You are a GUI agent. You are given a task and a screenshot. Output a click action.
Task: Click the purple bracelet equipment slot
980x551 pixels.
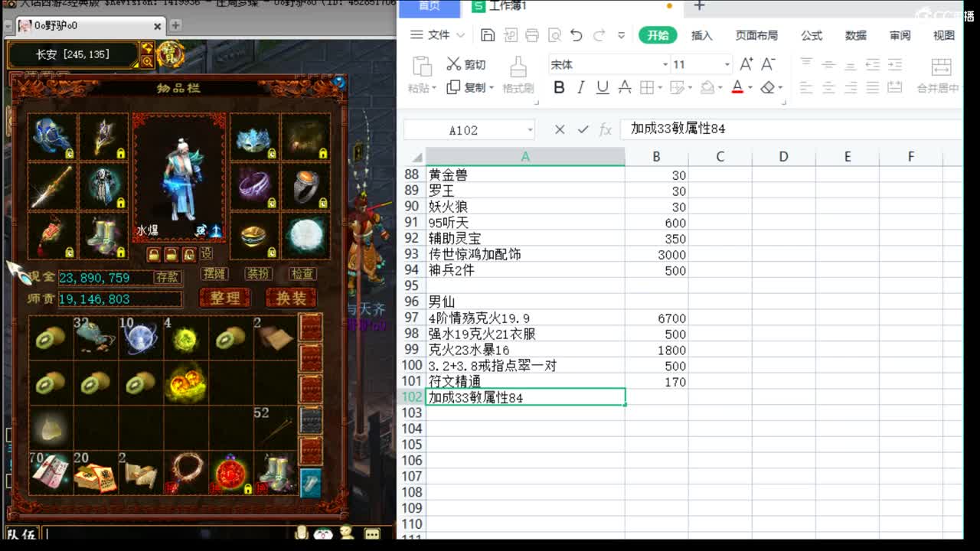(254, 187)
